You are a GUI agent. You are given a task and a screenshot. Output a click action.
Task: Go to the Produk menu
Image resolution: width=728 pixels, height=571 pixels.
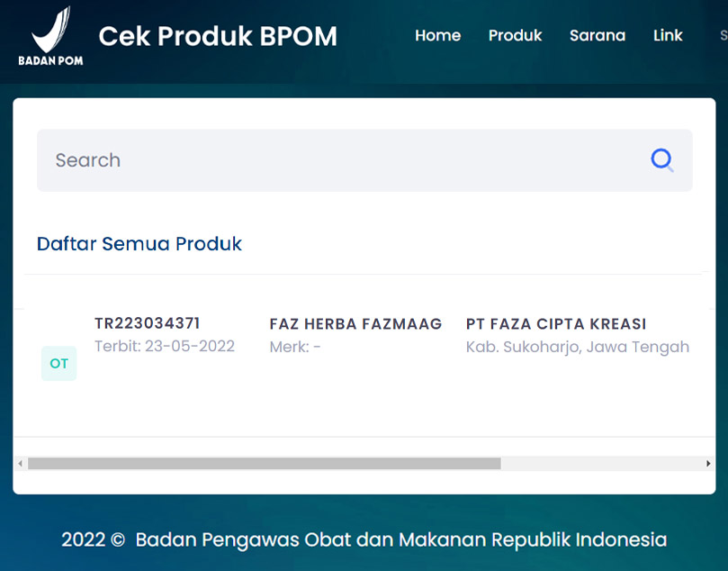515,36
